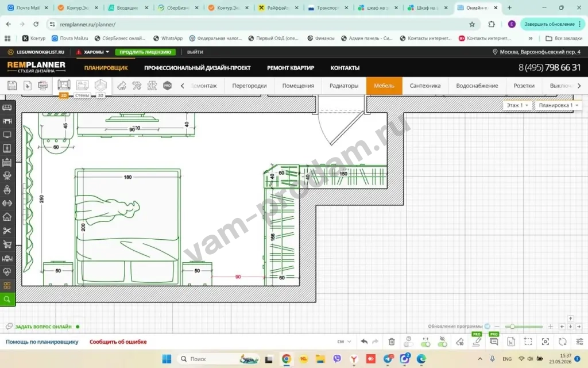Select the baby crib category
Viewport: 588px width, 368px height.
point(7,162)
